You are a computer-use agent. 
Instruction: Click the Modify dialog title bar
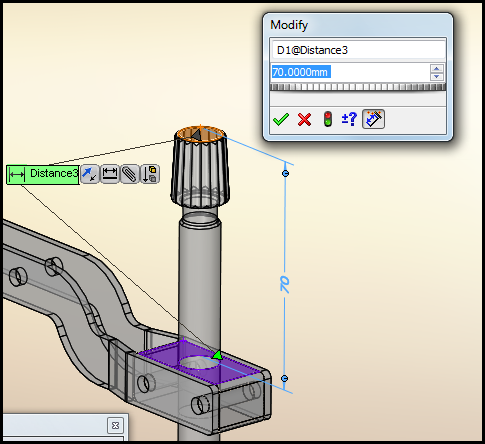click(x=358, y=25)
